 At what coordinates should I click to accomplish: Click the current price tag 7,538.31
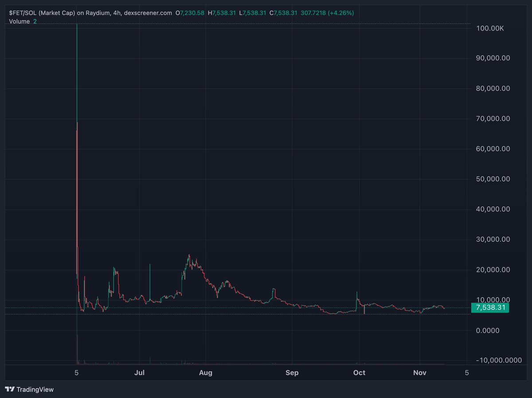490,307
